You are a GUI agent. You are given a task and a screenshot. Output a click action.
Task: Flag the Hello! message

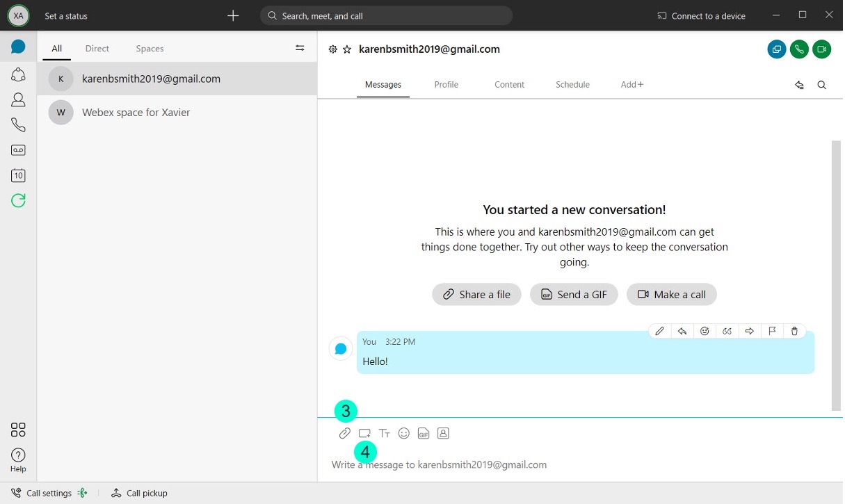point(772,332)
